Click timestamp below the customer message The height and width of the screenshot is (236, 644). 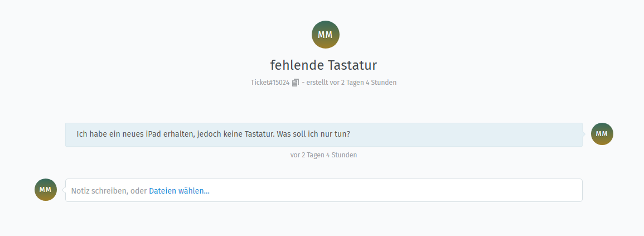click(x=323, y=155)
